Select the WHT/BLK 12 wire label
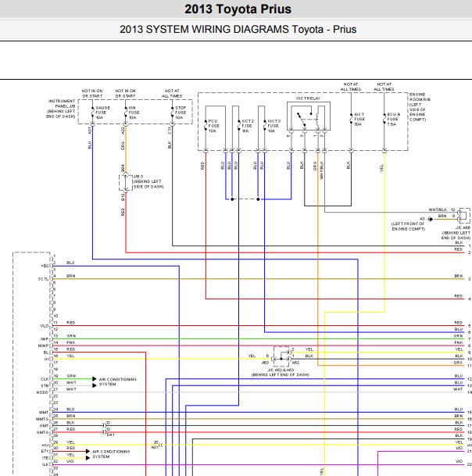Image resolution: width=472 pixels, height=476 pixels. (x=442, y=209)
